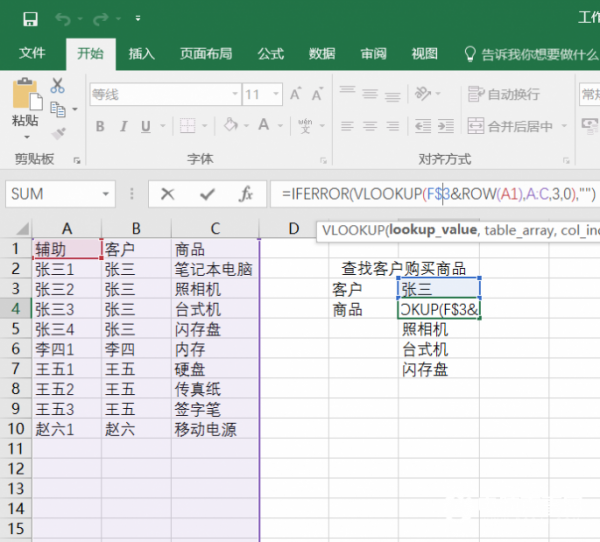Open the 对齐方式 group dialog launcher
Screen dimensions: 600x542
tap(566, 161)
